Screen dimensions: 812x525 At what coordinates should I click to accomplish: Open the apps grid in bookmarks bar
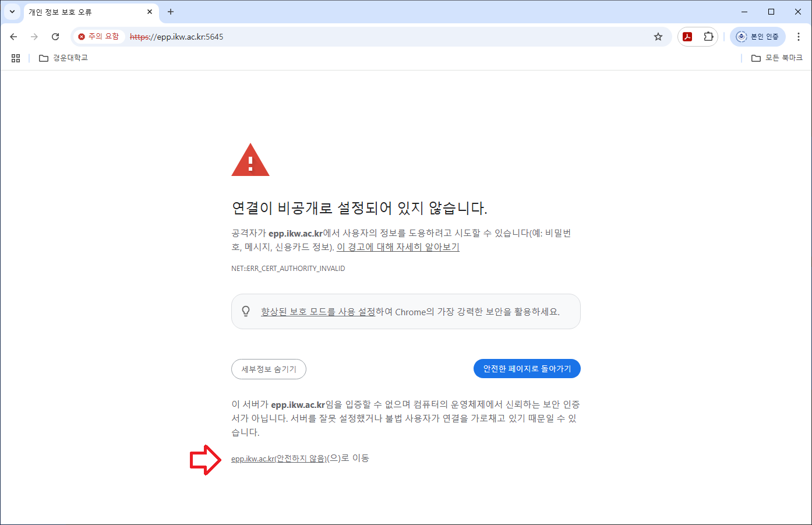coord(16,58)
